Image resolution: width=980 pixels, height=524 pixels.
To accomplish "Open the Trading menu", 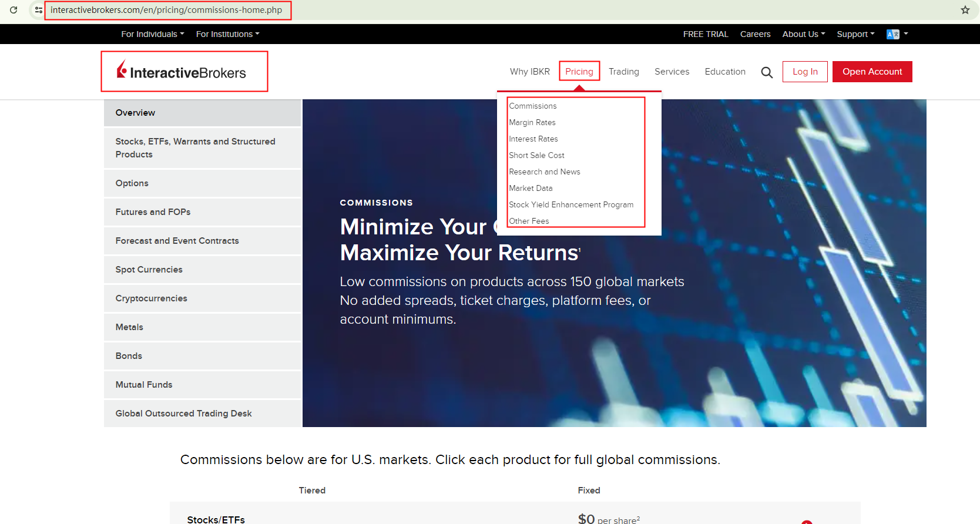I will click(x=624, y=72).
